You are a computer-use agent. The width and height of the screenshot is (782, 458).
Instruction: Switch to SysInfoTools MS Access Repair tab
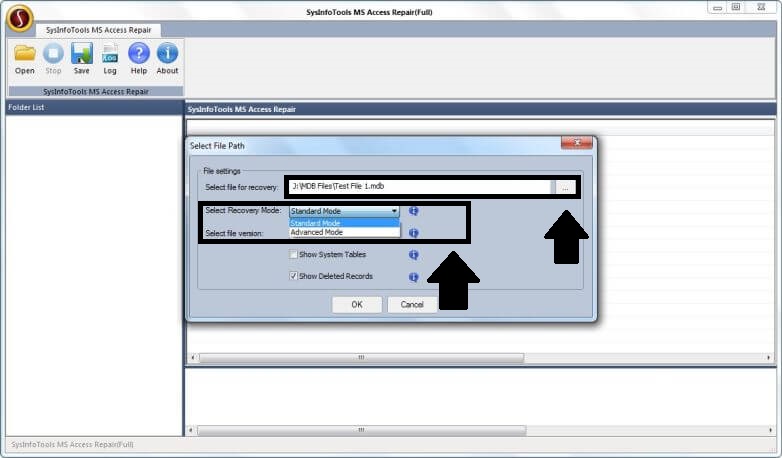click(x=98, y=30)
